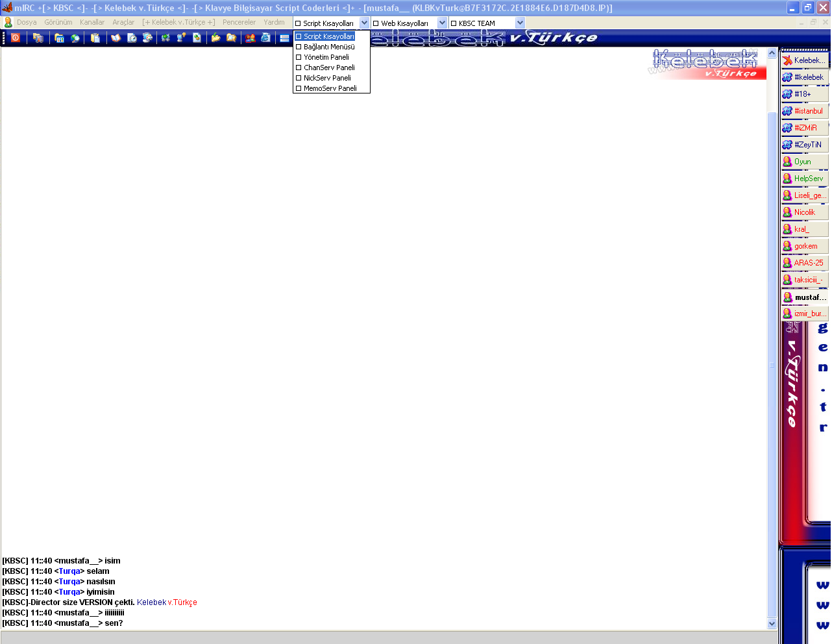Select ChanServ Paneli from the list
Image resolution: width=832 pixels, height=644 pixels.
[x=331, y=68]
